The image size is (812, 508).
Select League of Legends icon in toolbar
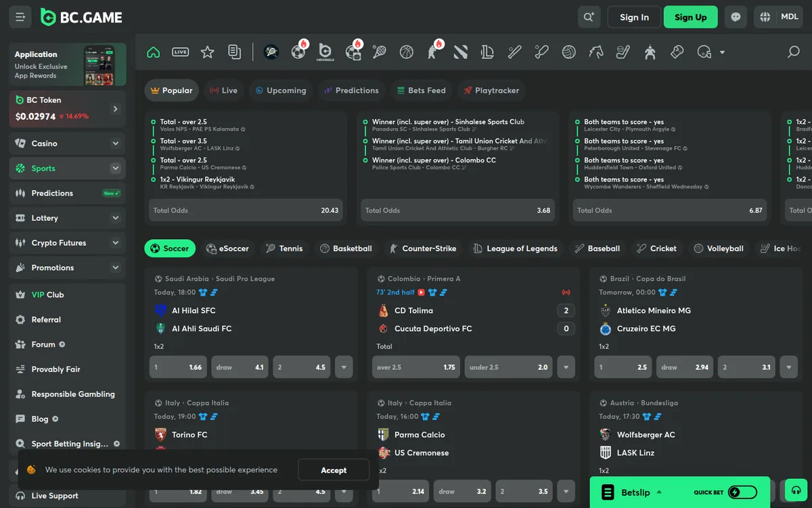tap(488, 52)
